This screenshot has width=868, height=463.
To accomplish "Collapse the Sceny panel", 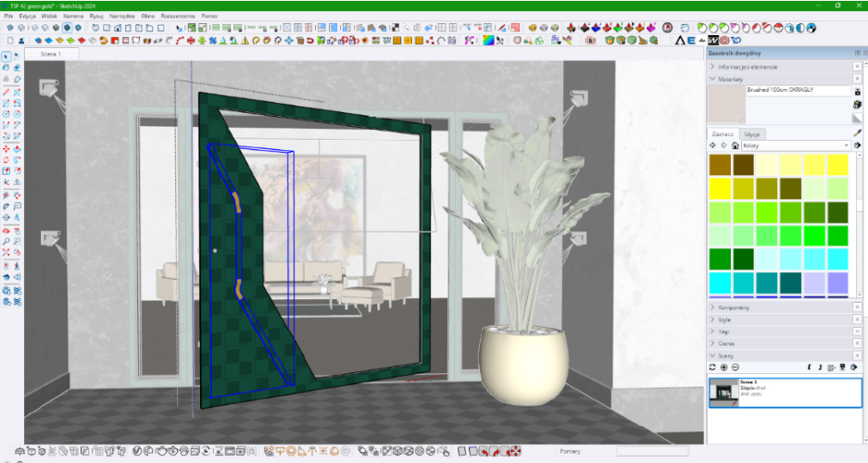I will pos(712,356).
